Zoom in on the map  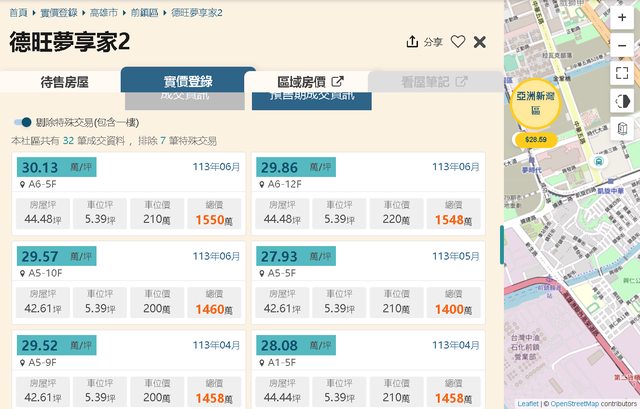(622, 18)
